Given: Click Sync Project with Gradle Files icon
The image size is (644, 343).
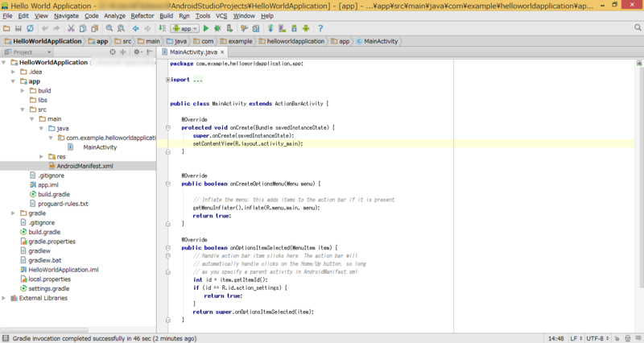Looking at the screenshot, I should tap(270, 28).
